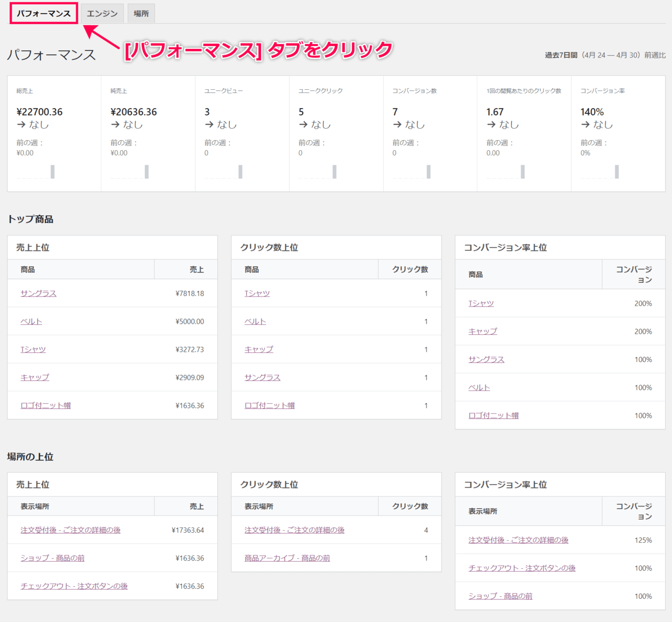Click the ベルト sales amount ¥5000.00
Image resolution: width=672 pixels, height=622 pixels.
190,321
